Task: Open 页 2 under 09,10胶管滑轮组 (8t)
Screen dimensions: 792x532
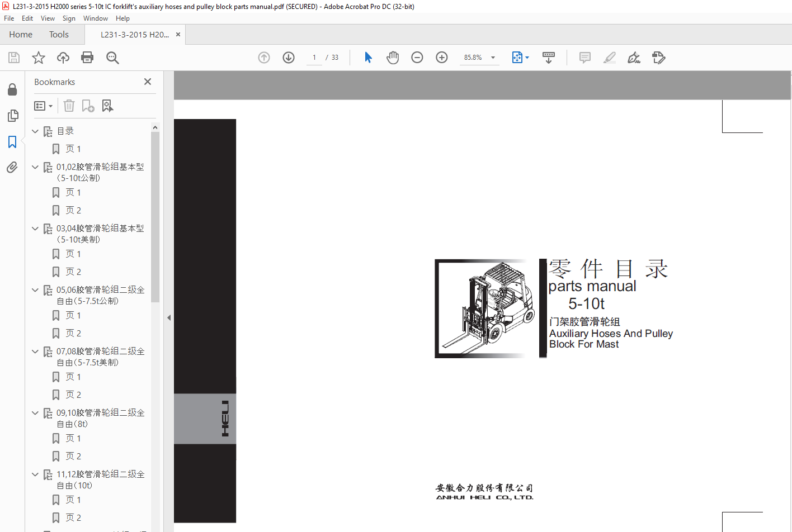Action: click(x=73, y=457)
